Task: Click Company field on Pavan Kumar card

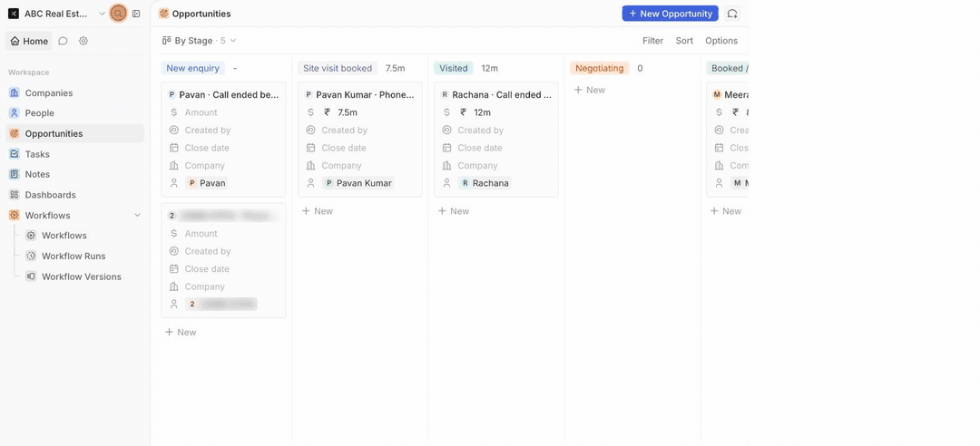Action: click(x=341, y=166)
